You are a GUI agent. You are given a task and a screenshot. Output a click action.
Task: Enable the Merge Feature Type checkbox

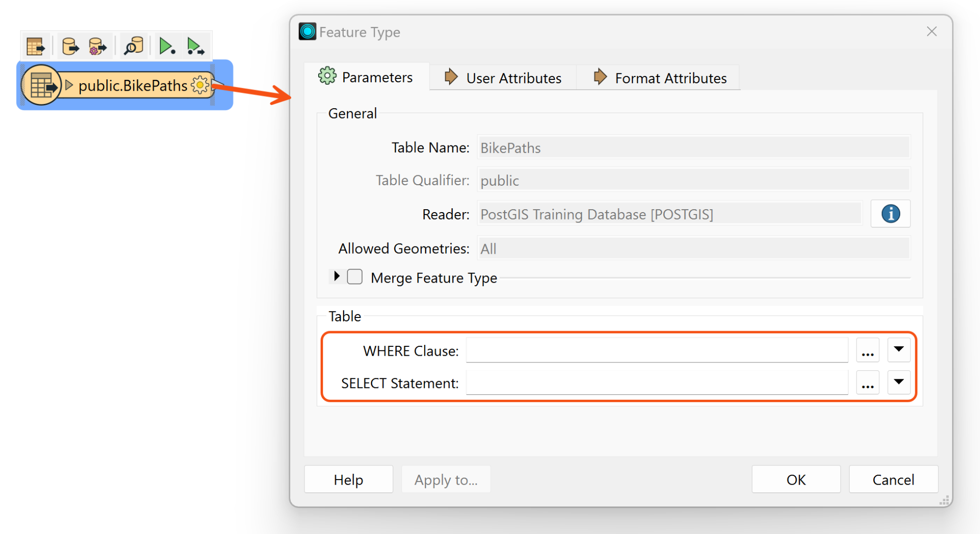click(355, 277)
